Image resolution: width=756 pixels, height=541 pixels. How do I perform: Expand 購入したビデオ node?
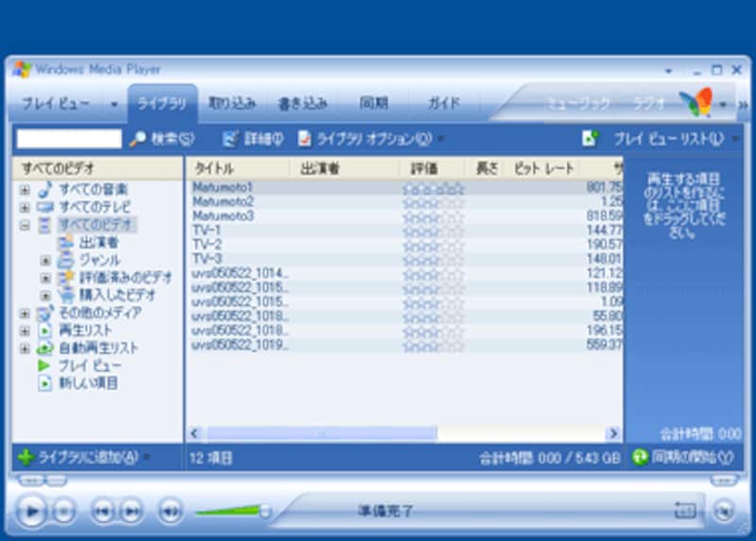tap(45, 296)
